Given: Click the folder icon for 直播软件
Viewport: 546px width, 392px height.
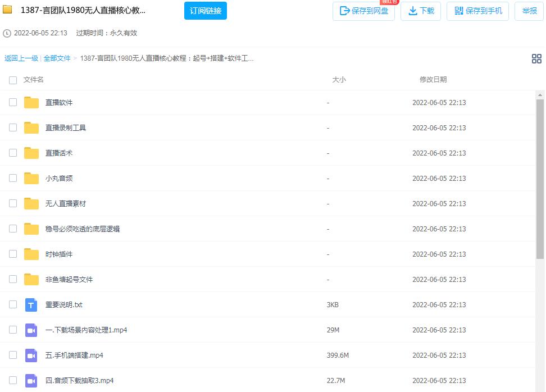Looking at the screenshot, I should (x=31, y=102).
